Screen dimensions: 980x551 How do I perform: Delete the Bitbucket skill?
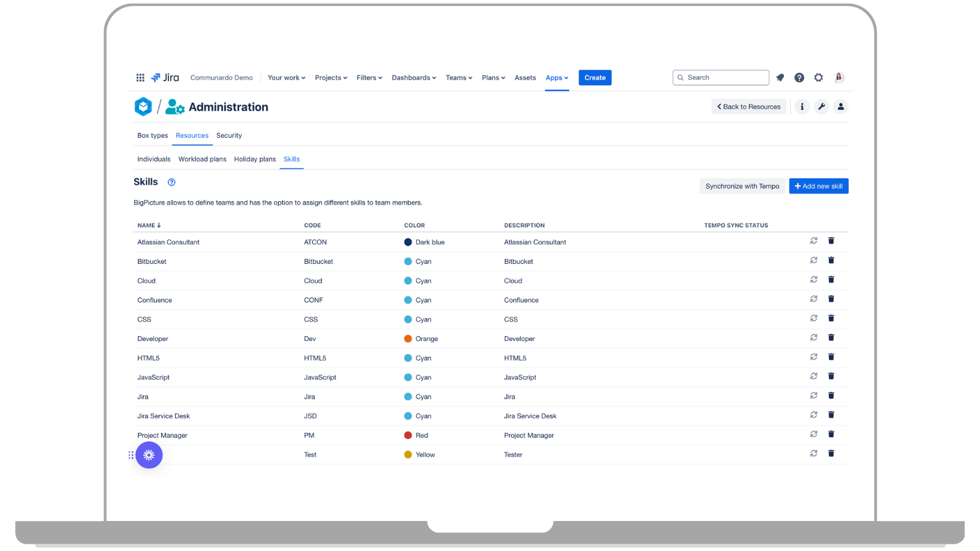click(831, 260)
